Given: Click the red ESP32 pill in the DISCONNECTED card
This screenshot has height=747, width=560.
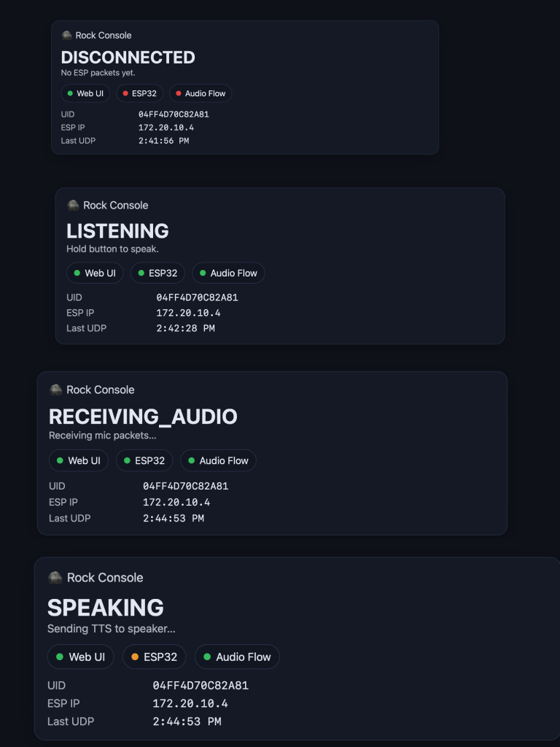Looking at the screenshot, I should 139,93.
